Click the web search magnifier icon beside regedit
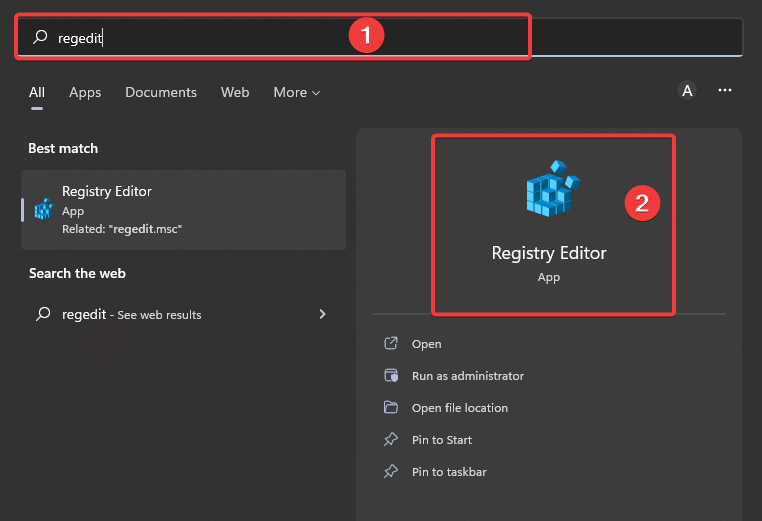Image resolution: width=762 pixels, height=521 pixels. [43, 314]
